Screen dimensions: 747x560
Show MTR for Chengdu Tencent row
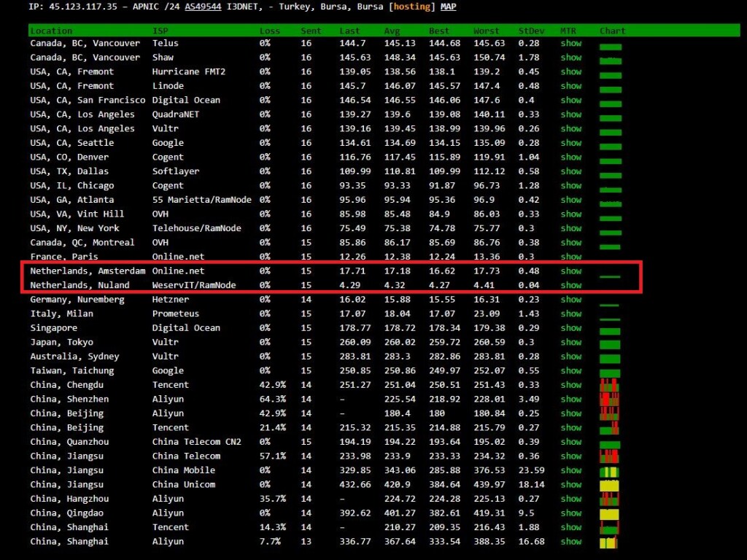coord(570,385)
